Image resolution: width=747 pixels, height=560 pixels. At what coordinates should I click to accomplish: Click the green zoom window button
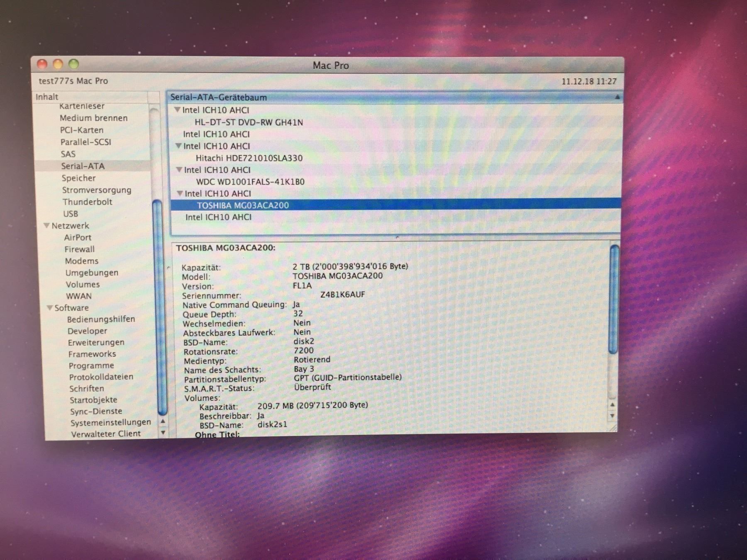point(73,64)
